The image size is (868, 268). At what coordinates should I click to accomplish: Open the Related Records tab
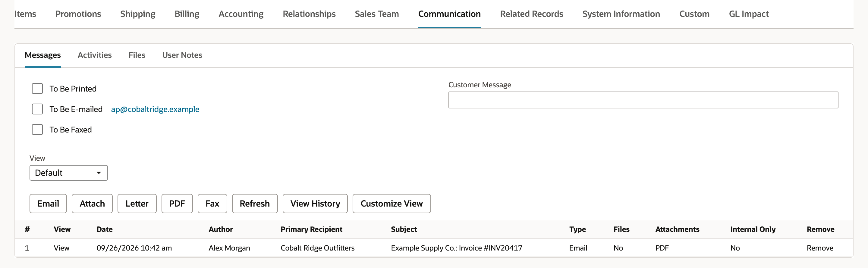coord(532,14)
